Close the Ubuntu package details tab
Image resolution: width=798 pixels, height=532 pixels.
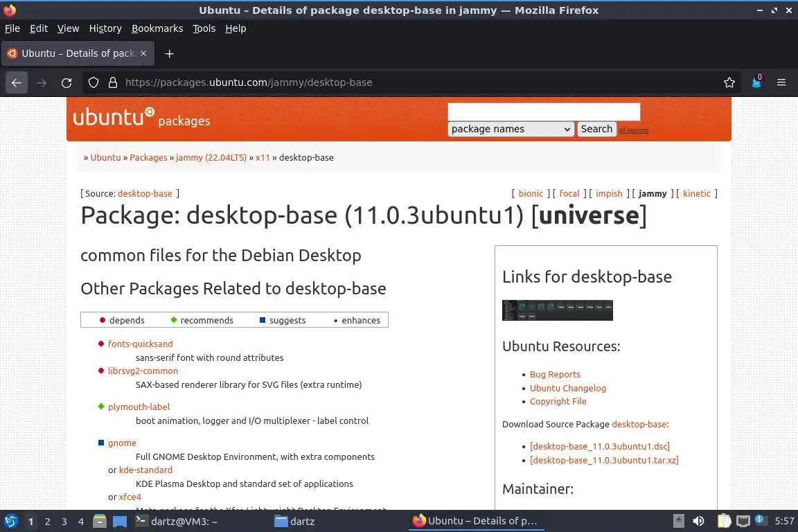tap(143, 53)
